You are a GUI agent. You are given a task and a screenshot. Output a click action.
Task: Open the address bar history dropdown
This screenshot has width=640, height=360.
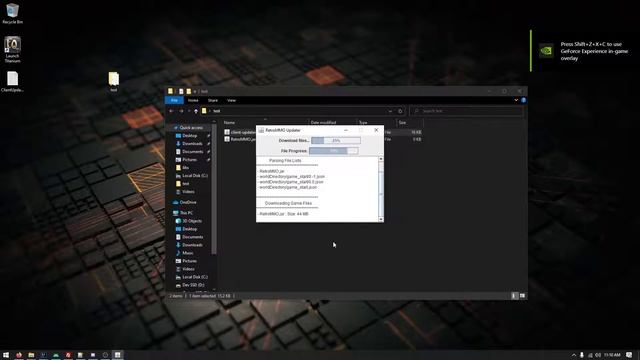click(x=390, y=111)
